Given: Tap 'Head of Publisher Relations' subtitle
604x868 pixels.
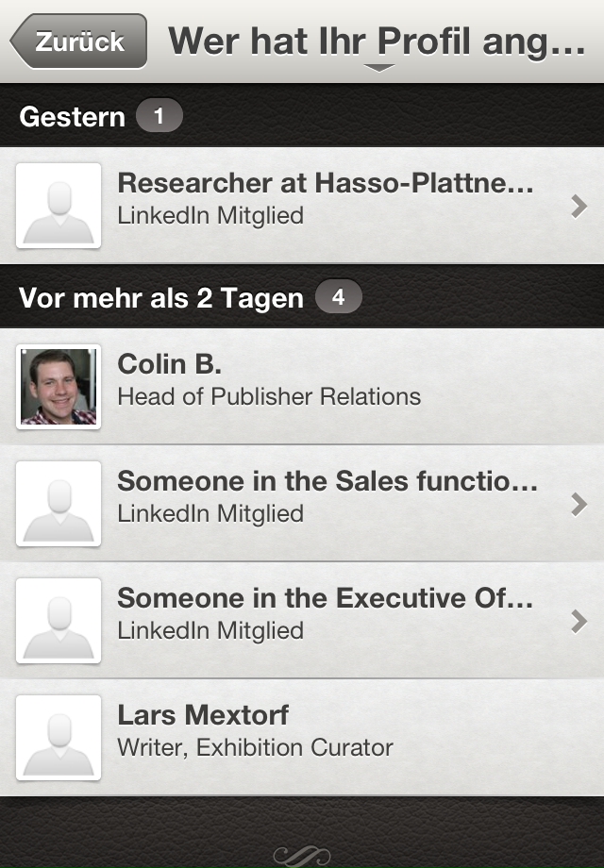Looking at the screenshot, I should 269,396.
